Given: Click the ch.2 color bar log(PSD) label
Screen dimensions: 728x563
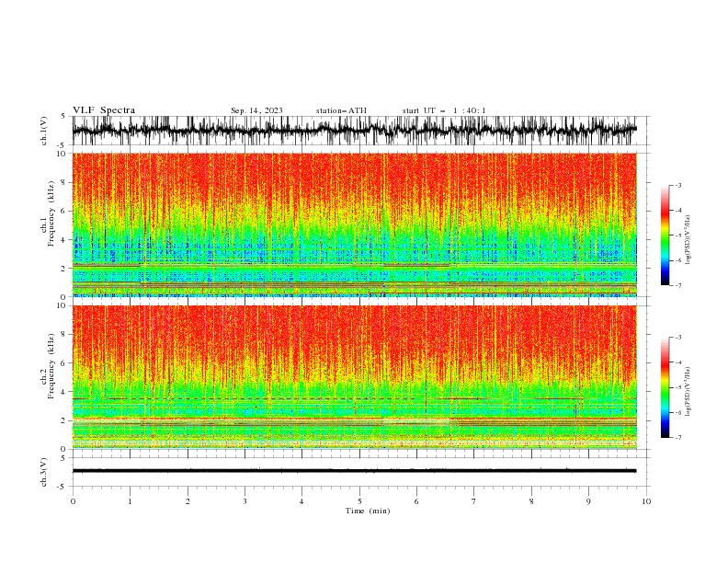Looking at the screenshot, I should pyautogui.click(x=688, y=392).
